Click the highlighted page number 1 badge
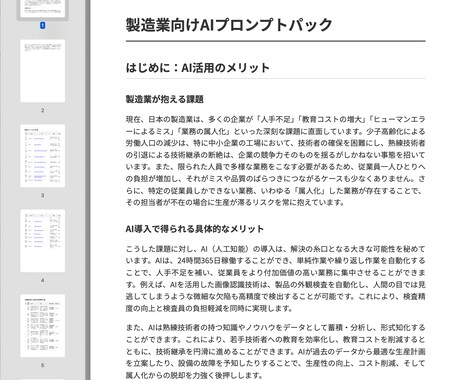The image size is (460, 380). [42, 25]
